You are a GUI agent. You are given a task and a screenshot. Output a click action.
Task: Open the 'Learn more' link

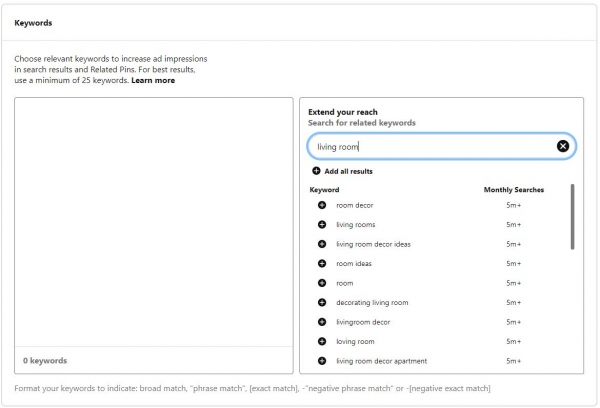tap(153, 80)
